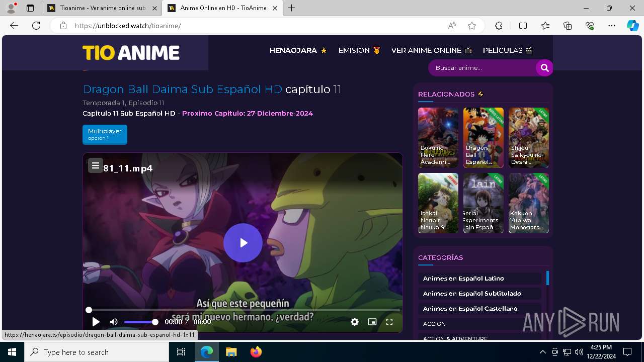
Task: Close the Anime Online en HD tab
Action: click(x=275, y=8)
